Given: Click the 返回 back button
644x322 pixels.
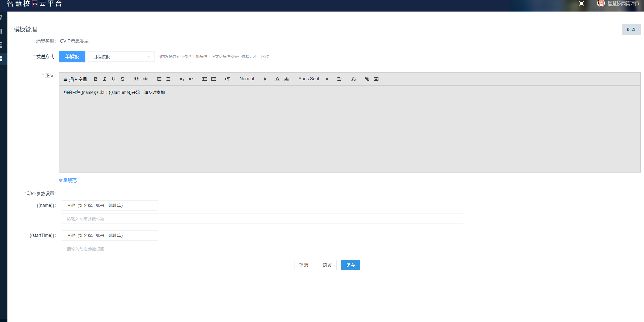Looking at the screenshot, I should pyautogui.click(x=631, y=29).
